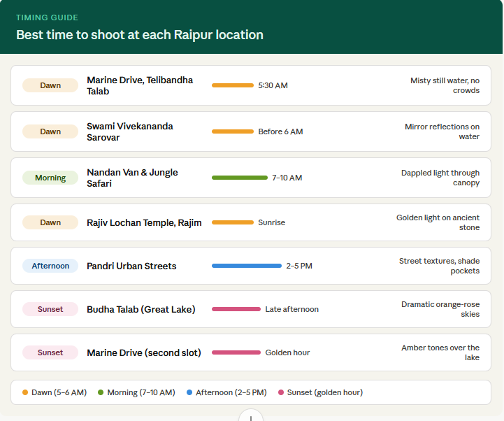
Task: Click the 'Best time to shoot' heading
Action: (140, 35)
